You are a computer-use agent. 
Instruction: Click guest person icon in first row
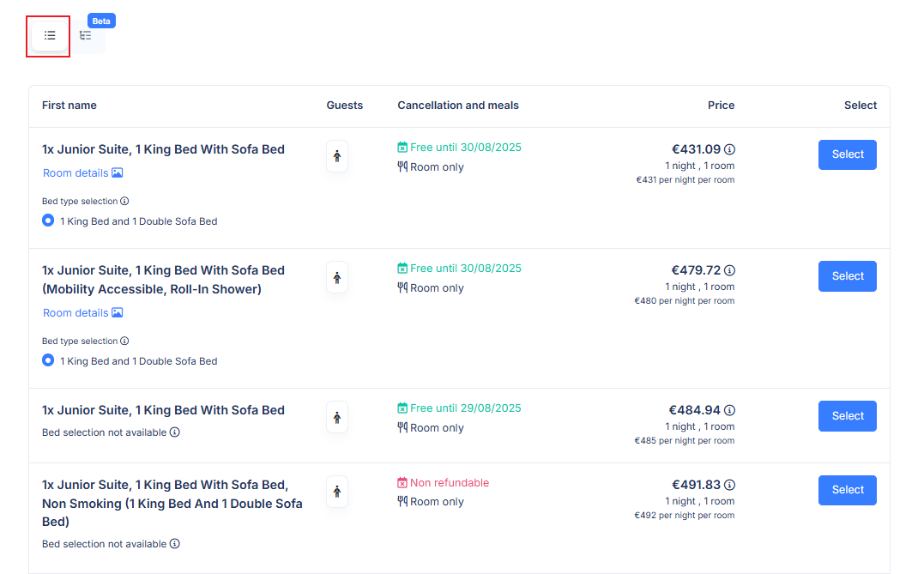point(337,156)
